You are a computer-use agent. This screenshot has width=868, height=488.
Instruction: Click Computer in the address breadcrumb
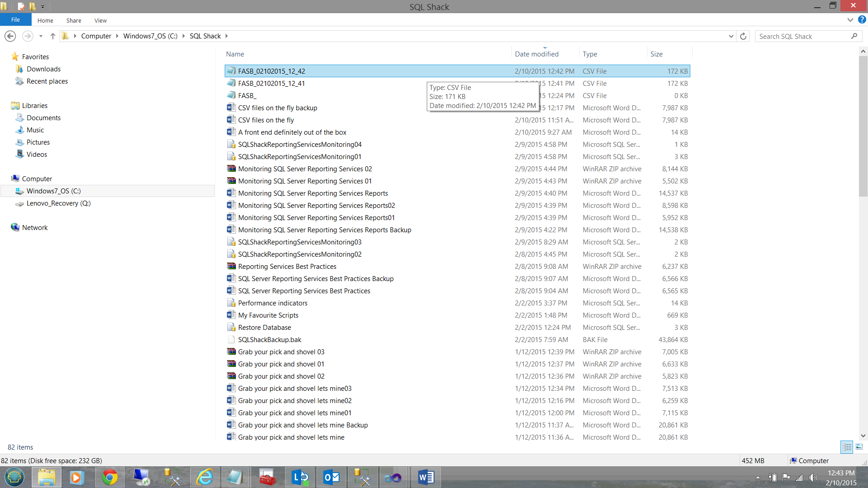96,36
